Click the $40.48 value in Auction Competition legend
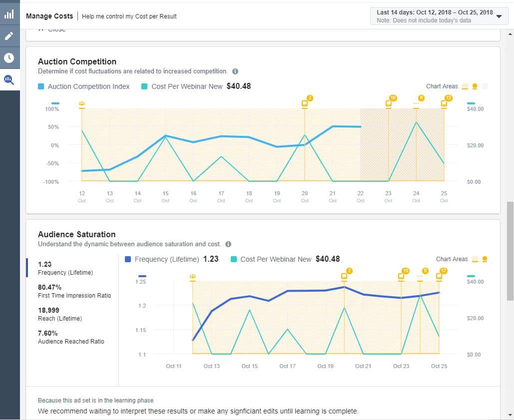 (239, 86)
